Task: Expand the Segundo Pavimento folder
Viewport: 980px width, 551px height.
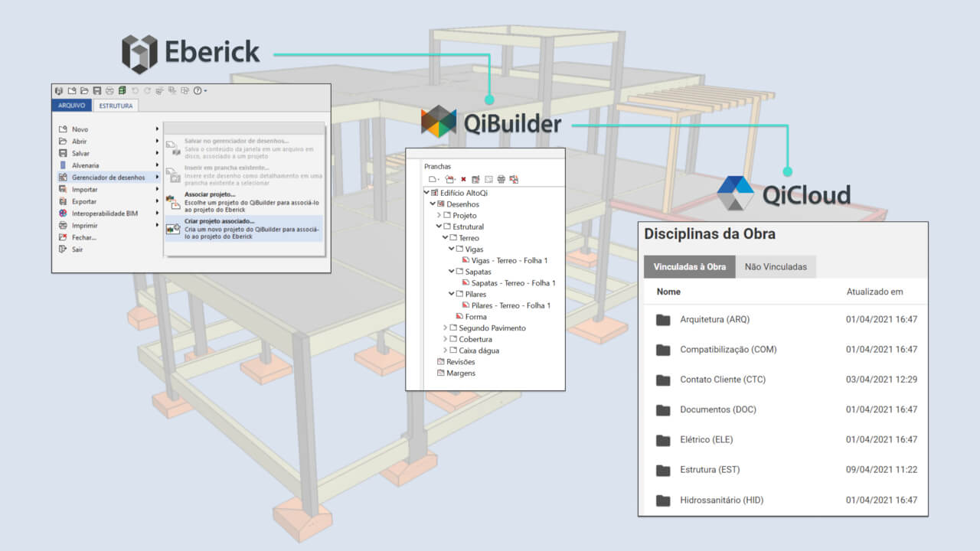Action: tap(445, 328)
